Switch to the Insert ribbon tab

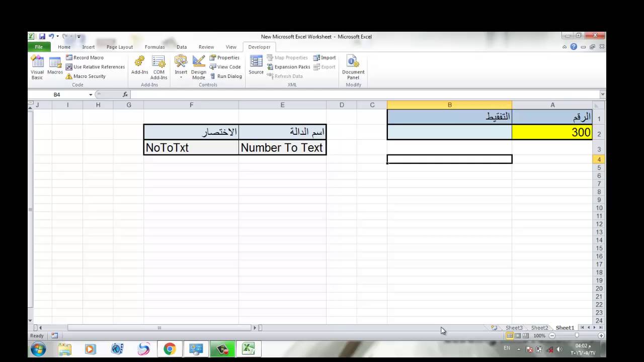(x=88, y=47)
